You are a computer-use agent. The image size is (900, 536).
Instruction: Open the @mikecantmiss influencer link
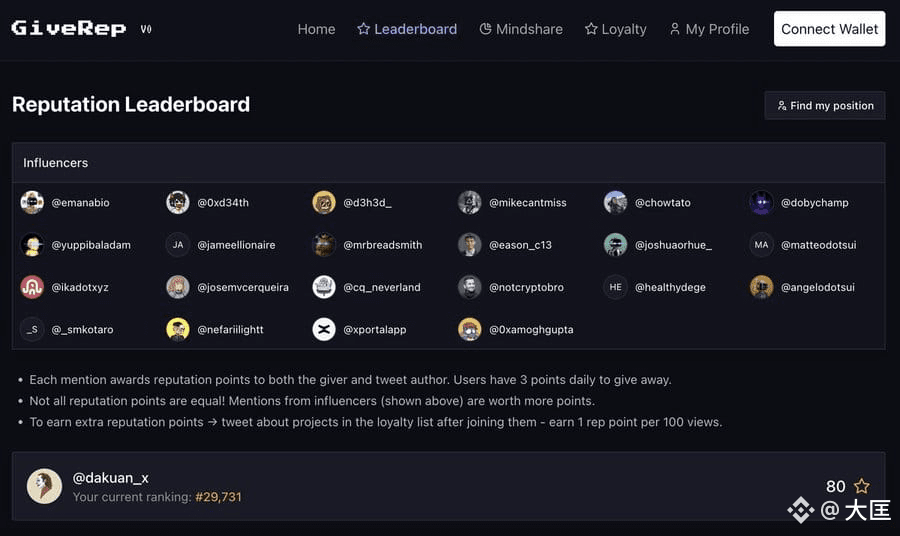pos(527,202)
